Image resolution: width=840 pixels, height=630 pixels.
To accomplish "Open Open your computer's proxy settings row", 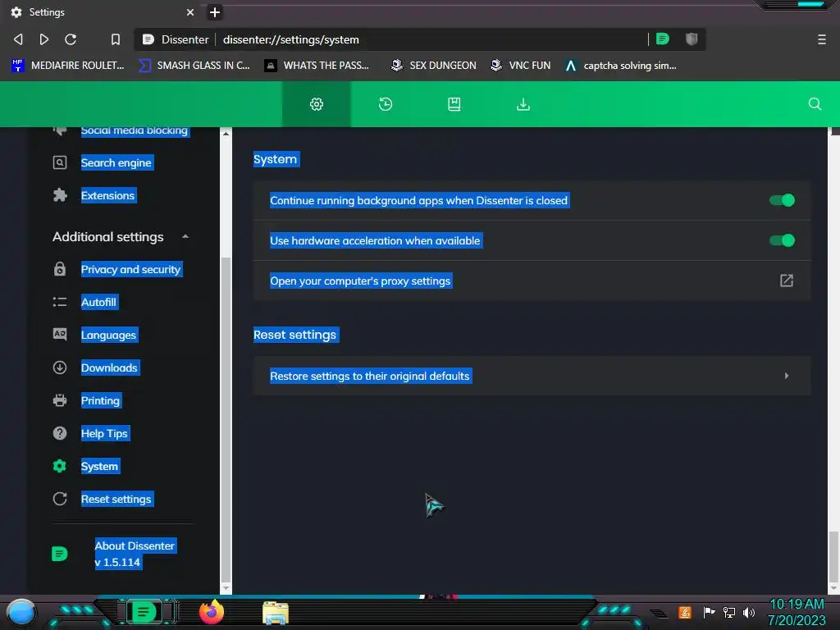I will (x=532, y=281).
